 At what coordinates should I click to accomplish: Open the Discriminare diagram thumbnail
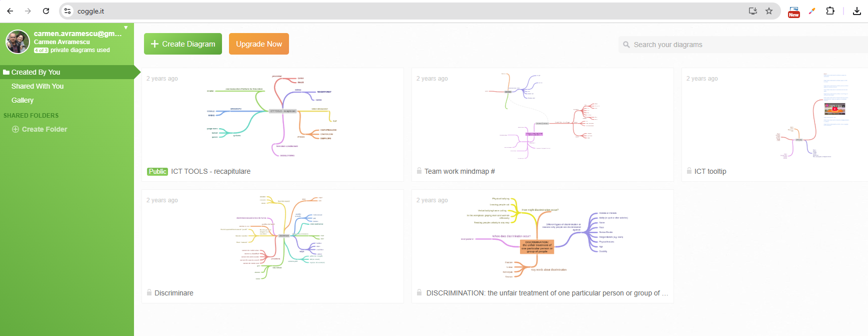[272, 238]
